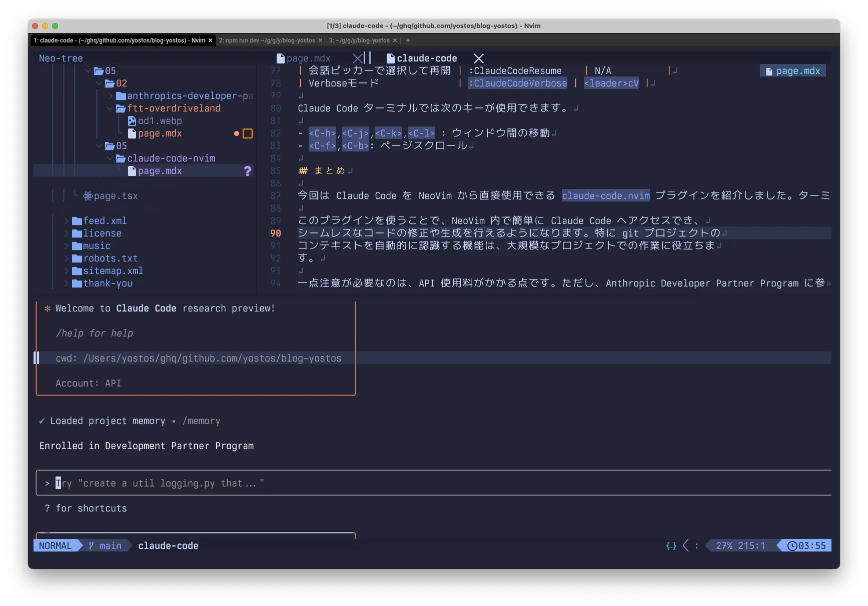Click the clock icon showing 03:55
Image resolution: width=868 pixels, height=606 pixels.
[792, 545]
